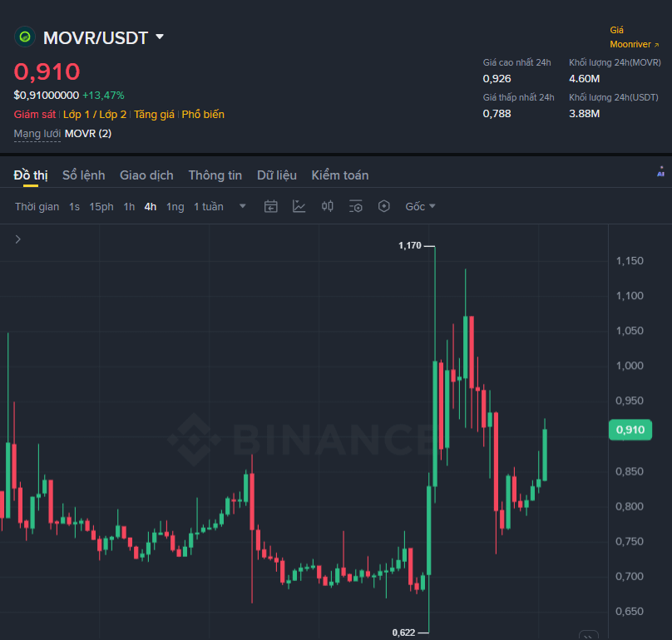Click the 0,910 large red price
The image size is (672, 640).
click(47, 71)
